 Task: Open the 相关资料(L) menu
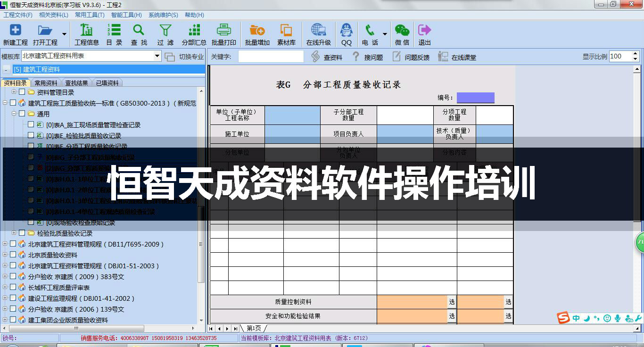(53, 15)
